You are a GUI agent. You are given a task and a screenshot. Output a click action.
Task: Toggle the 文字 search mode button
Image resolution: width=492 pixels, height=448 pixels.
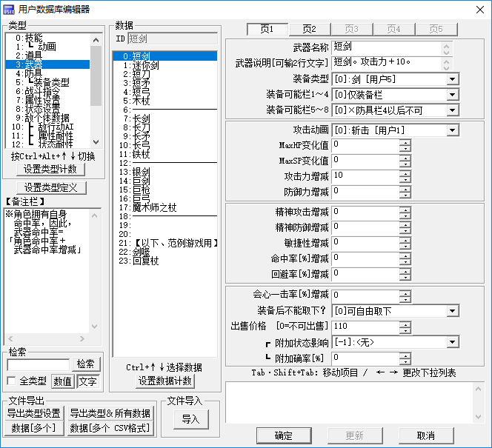[88, 381]
